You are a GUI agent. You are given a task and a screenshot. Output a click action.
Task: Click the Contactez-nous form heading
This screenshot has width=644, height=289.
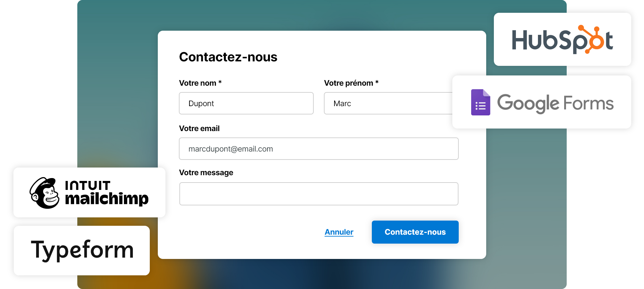(228, 57)
